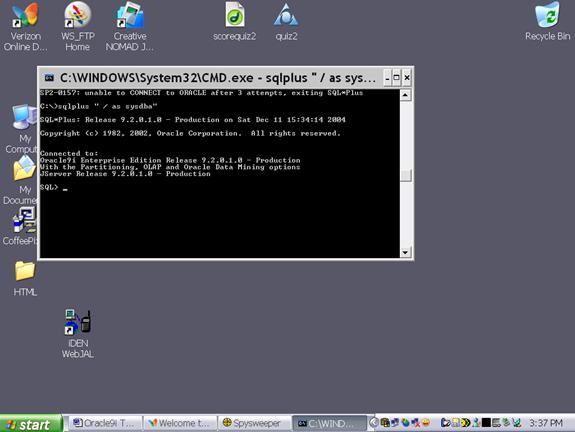Click the 'Connected to:' line
Viewport: 575px width, 432px height.
pyautogui.click(x=69, y=153)
